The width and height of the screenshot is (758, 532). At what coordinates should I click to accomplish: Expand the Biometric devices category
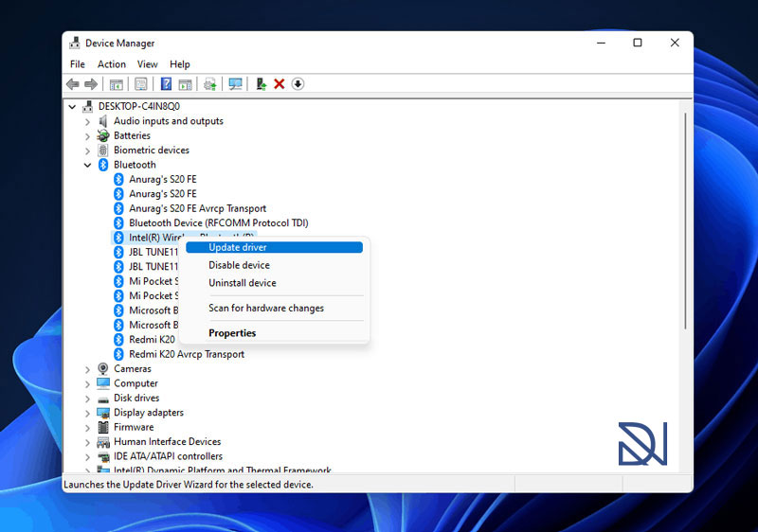click(x=87, y=151)
